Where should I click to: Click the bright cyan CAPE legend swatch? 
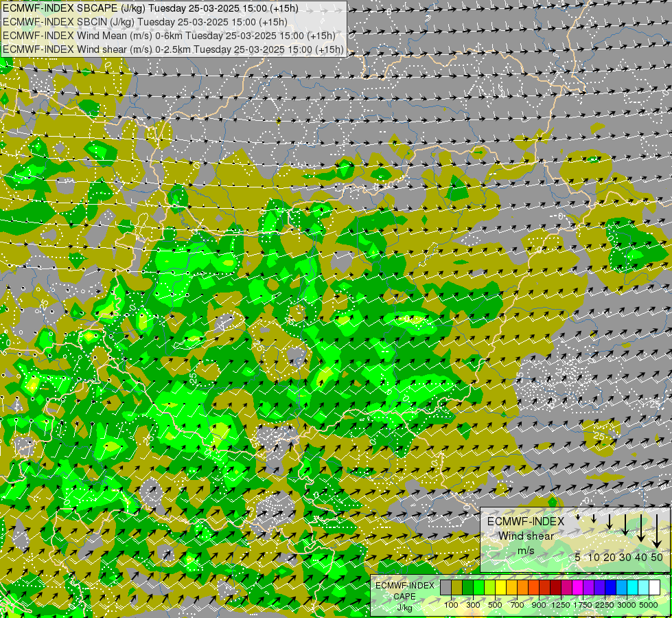pos(633,588)
